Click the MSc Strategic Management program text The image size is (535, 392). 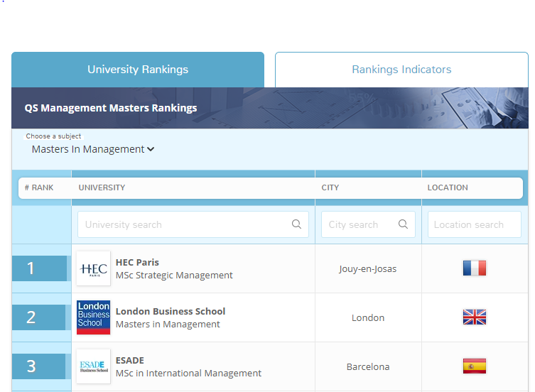coord(174,276)
